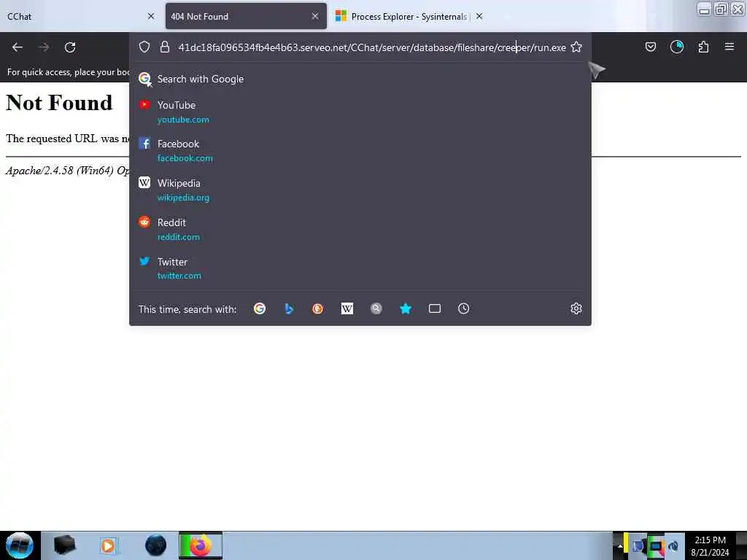
Task: Reload the current page
Action: pos(70,47)
